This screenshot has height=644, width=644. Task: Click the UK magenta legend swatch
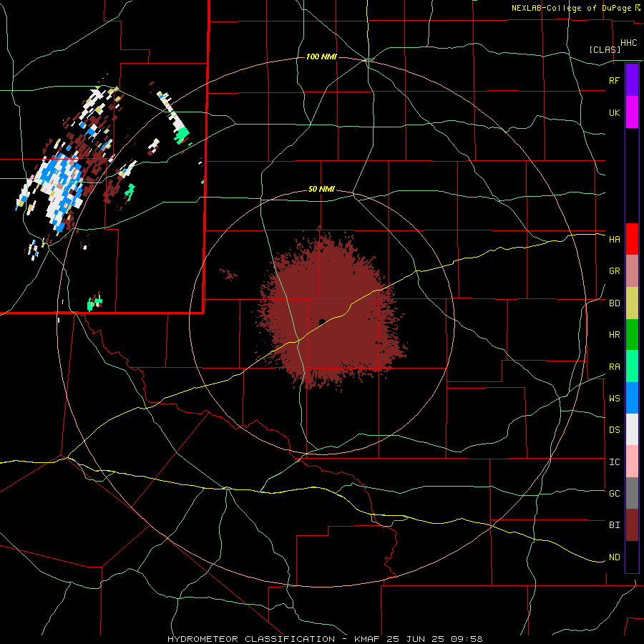point(632,112)
